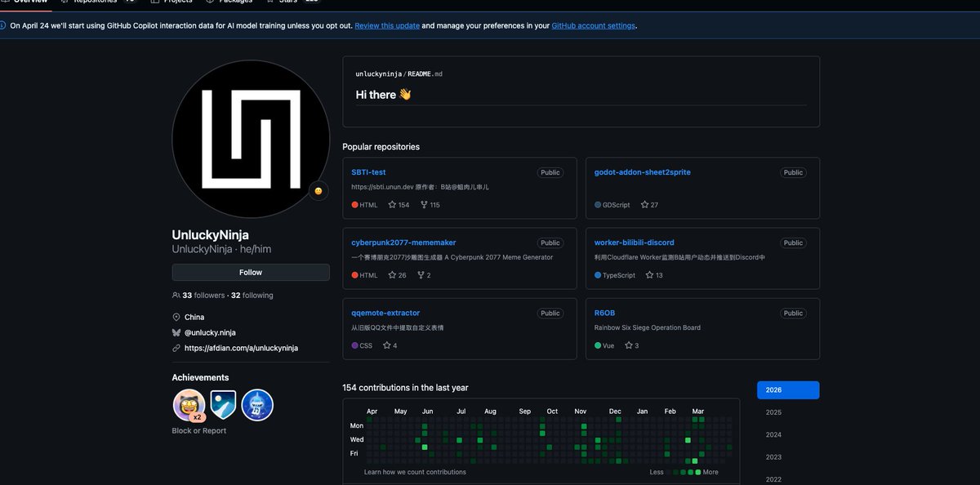This screenshot has height=485, width=980.
Task: Open the Pull Shark achievement badge
Action: (257, 405)
